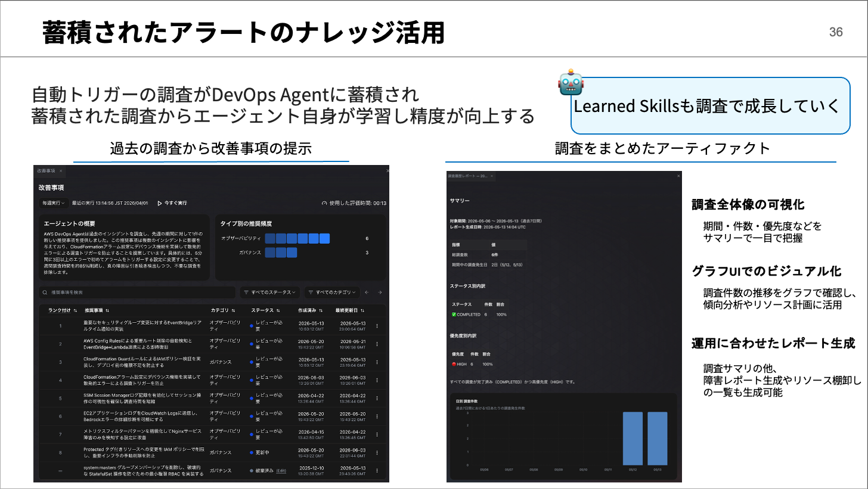Open the three-dot menu for Nginx メトリクスフィルター row
Viewport: 868px width, 489px height.
(x=377, y=434)
